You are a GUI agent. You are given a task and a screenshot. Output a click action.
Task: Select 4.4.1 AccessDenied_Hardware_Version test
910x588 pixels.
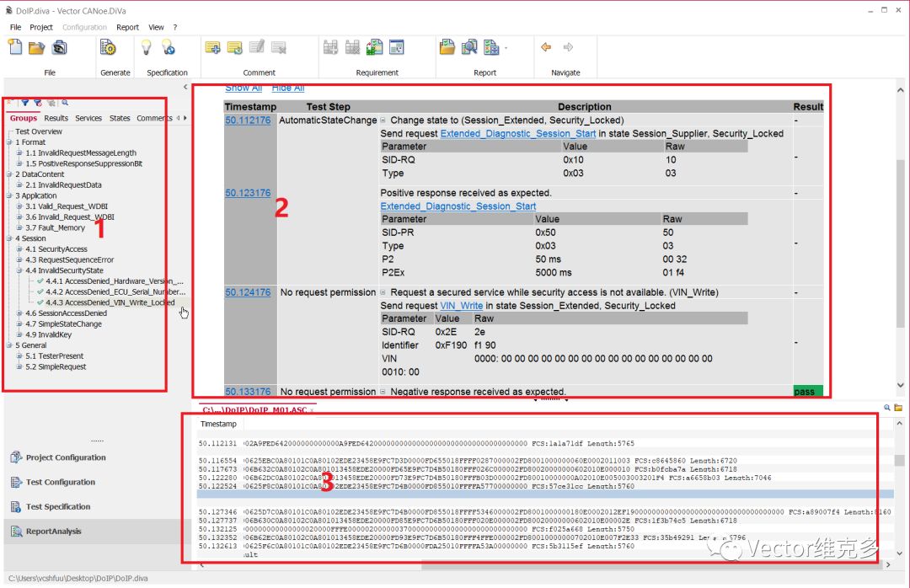tap(115, 281)
